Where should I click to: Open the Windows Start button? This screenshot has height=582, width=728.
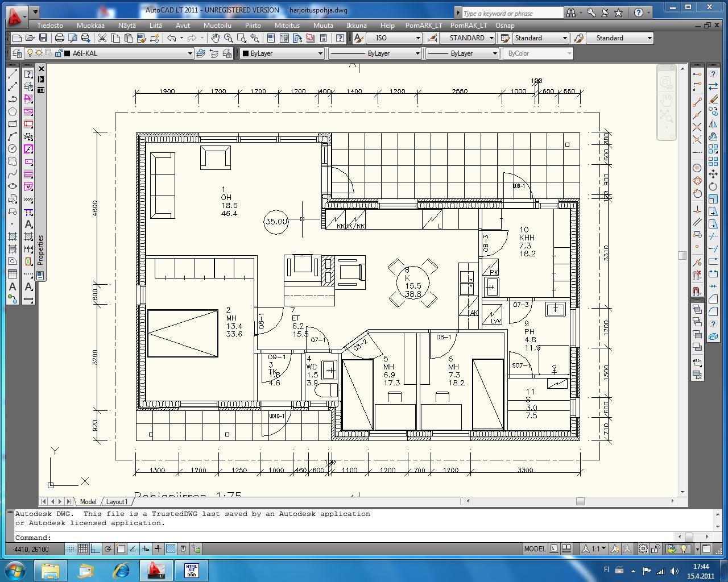pyautogui.click(x=15, y=570)
